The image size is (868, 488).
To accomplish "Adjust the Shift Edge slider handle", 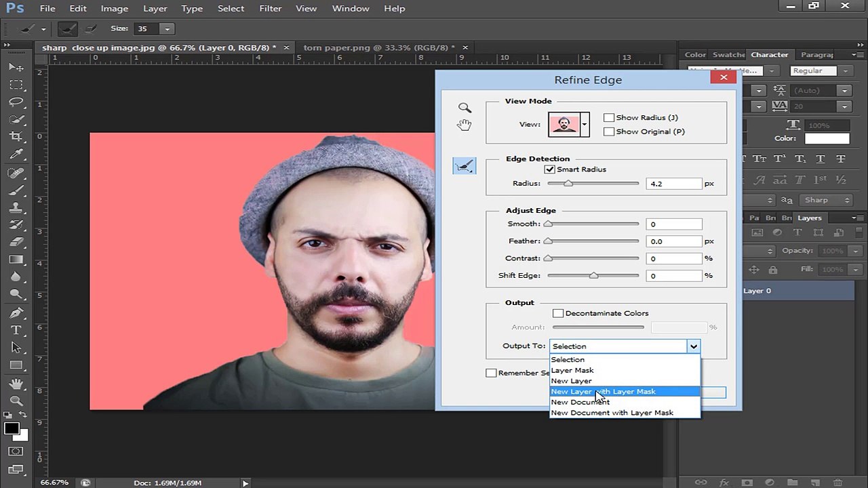I will pyautogui.click(x=593, y=276).
